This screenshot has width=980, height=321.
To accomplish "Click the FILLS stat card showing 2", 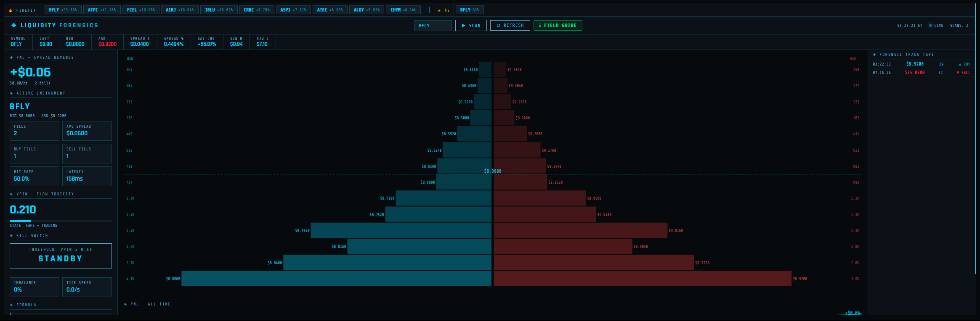I will click(35, 131).
